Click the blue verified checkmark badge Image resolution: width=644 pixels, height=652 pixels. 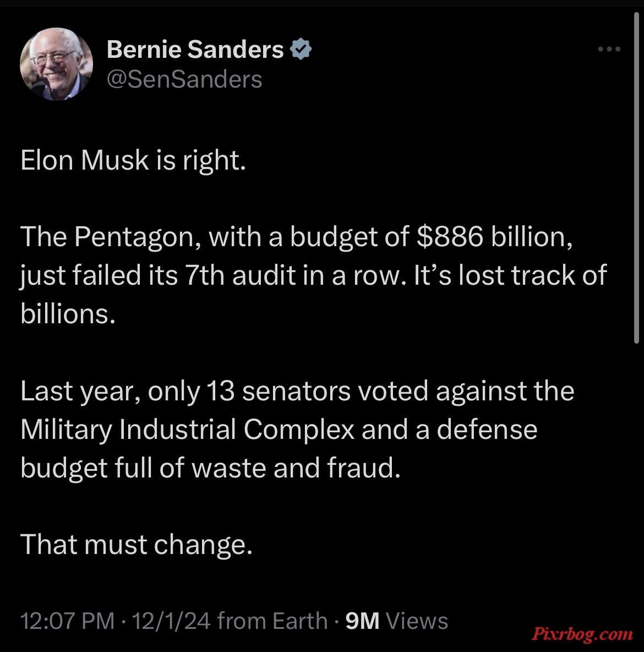(301, 49)
